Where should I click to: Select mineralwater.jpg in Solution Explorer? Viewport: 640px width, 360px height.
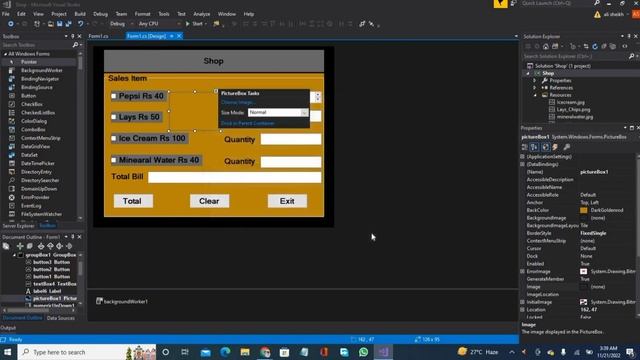[x=574, y=117]
